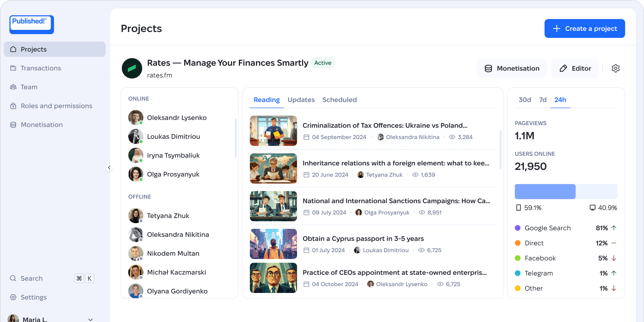Click the Search field in sidebar
This screenshot has width=644, height=322.
31,278
